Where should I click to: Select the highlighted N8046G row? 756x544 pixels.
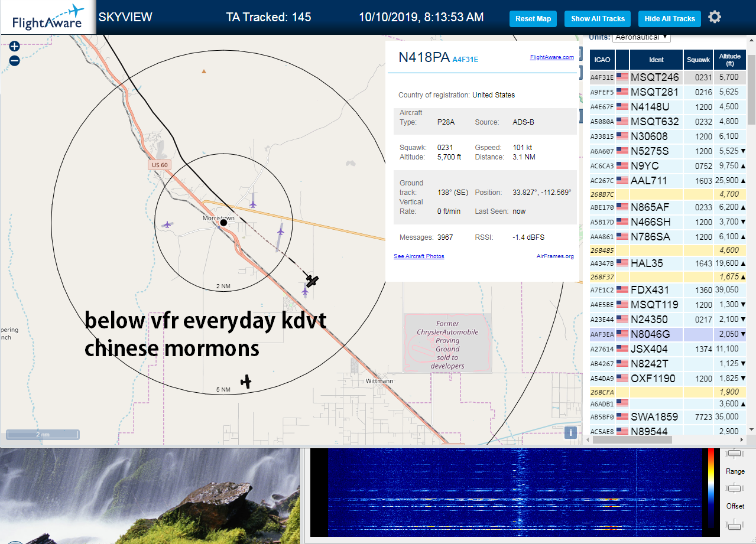coord(668,334)
